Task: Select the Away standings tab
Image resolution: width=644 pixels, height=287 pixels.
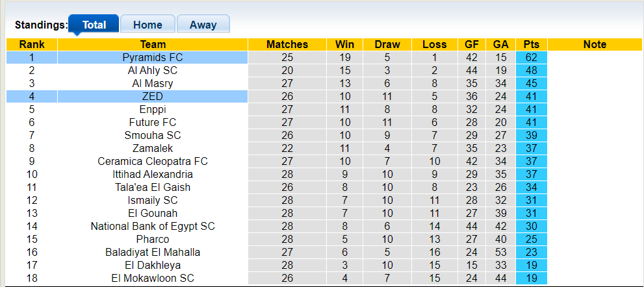Action: click(x=203, y=25)
